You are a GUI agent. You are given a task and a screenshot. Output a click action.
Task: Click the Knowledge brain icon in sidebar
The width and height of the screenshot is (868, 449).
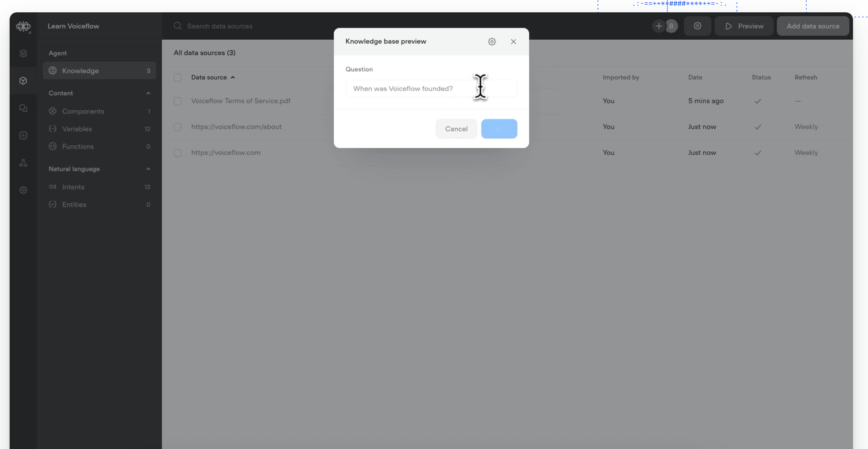pyautogui.click(x=53, y=71)
